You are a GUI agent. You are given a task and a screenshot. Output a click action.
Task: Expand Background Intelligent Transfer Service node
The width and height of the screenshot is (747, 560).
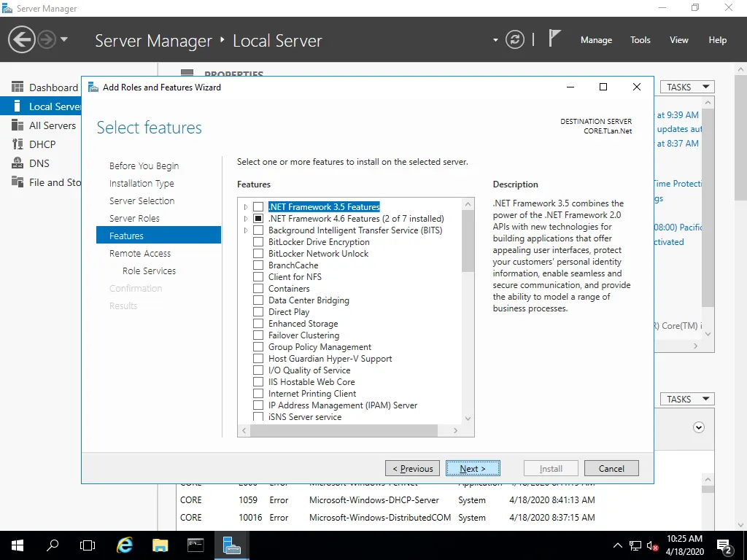click(246, 230)
